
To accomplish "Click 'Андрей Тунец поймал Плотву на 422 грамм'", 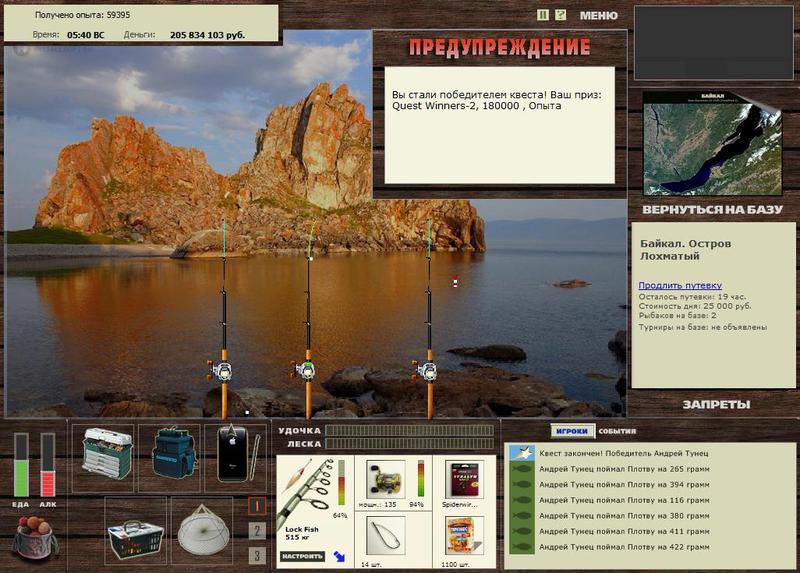I will pos(624,547).
